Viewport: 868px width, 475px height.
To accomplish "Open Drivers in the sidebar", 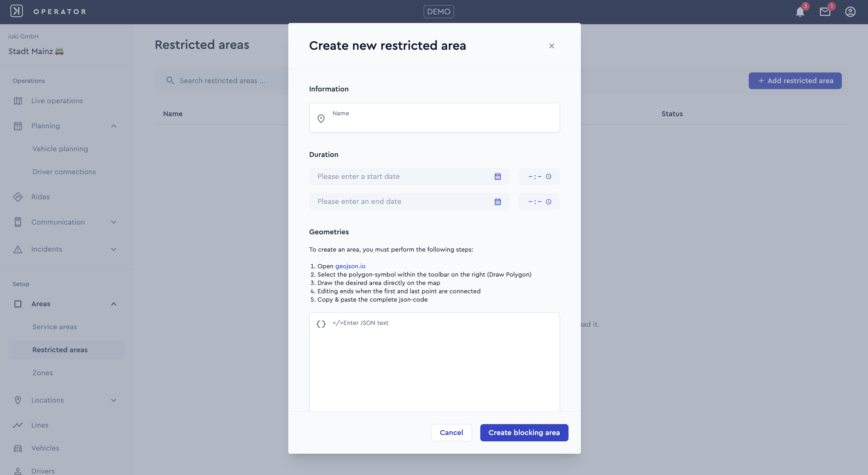I will click(43, 471).
